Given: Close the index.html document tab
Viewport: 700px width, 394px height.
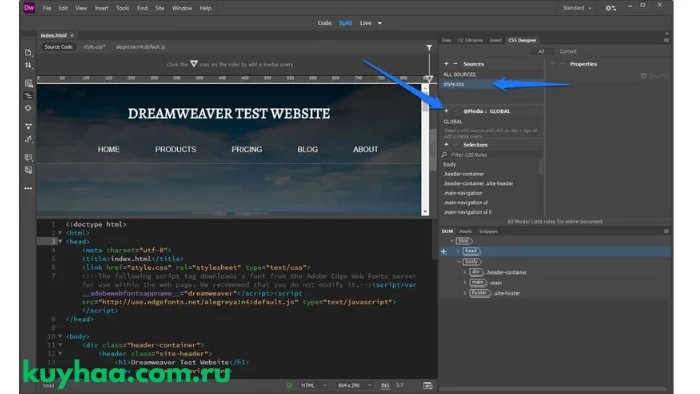Looking at the screenshot, I should [72, 35].
